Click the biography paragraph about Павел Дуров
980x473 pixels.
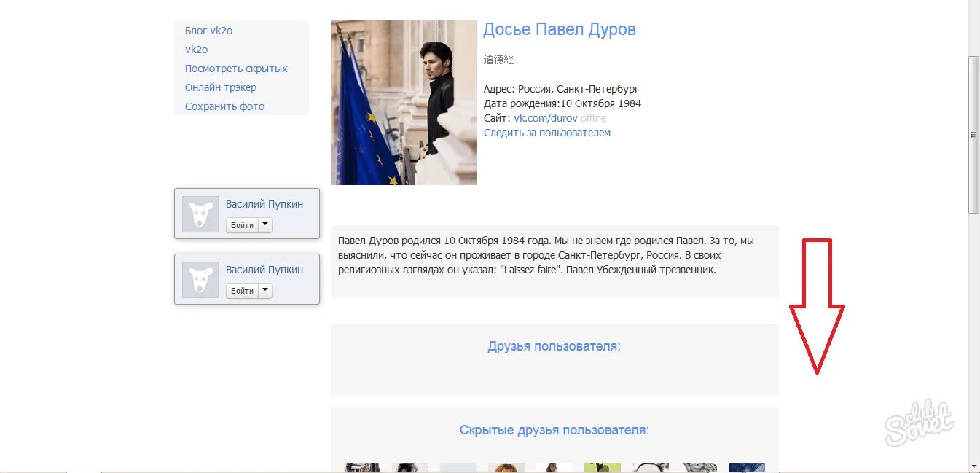point(546,255)
